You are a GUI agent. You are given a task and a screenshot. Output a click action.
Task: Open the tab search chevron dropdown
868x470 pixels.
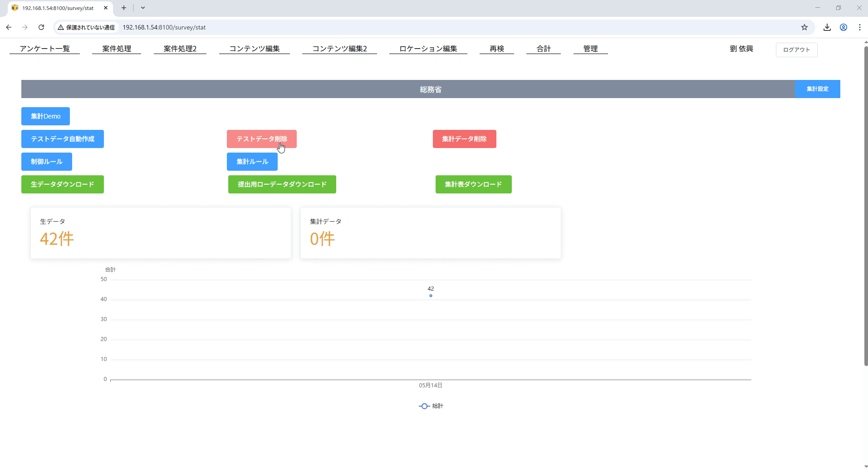tap(143, 8)
